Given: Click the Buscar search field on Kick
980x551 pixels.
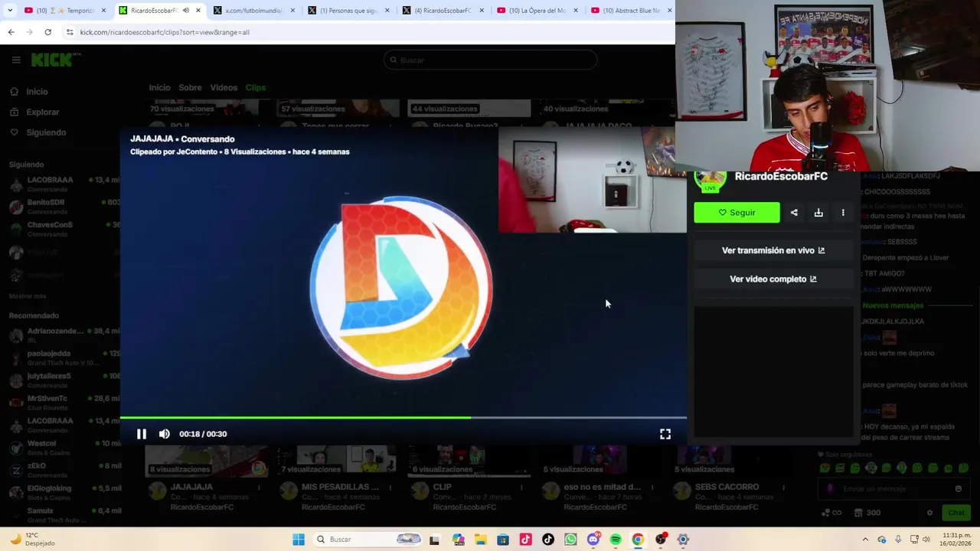Looking at the screenshot, I should [x=490, y=60].
